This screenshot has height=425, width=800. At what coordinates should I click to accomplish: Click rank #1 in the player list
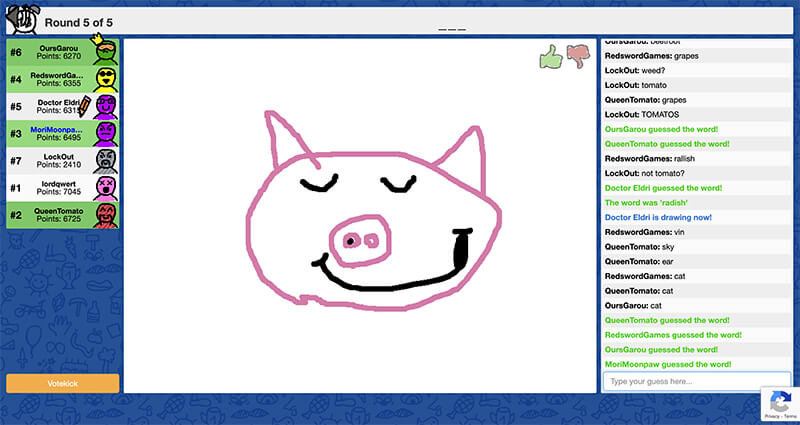[x=16, y=188]
